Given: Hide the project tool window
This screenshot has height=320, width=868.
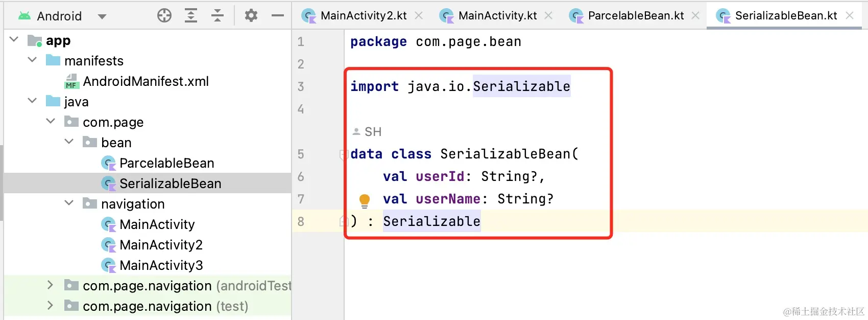Looking at the screenshot, I should click(278, 16).
